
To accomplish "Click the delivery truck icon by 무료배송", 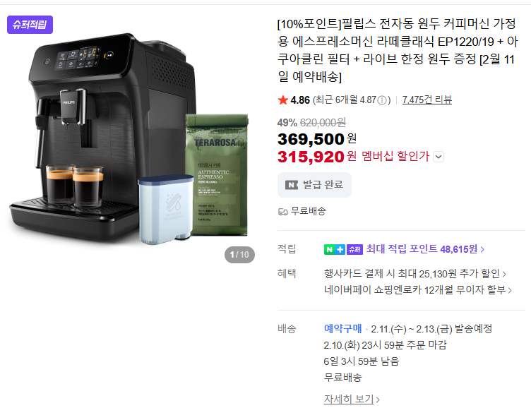I will [x=282, y=212].
